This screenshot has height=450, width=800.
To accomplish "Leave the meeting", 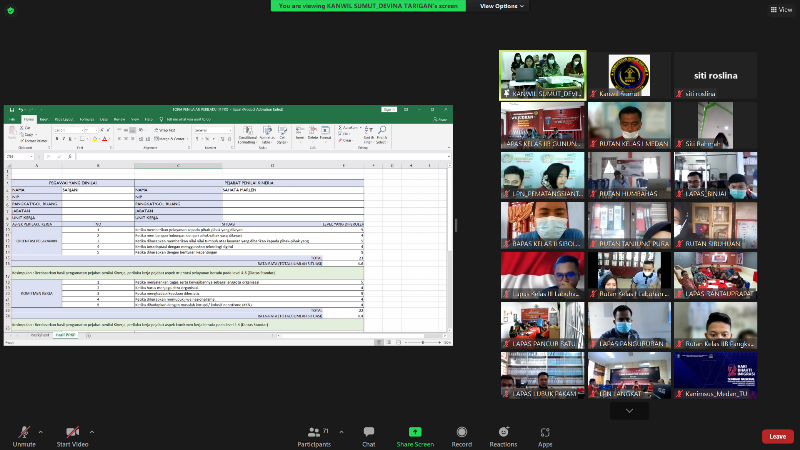I will (x=777, y=436).
